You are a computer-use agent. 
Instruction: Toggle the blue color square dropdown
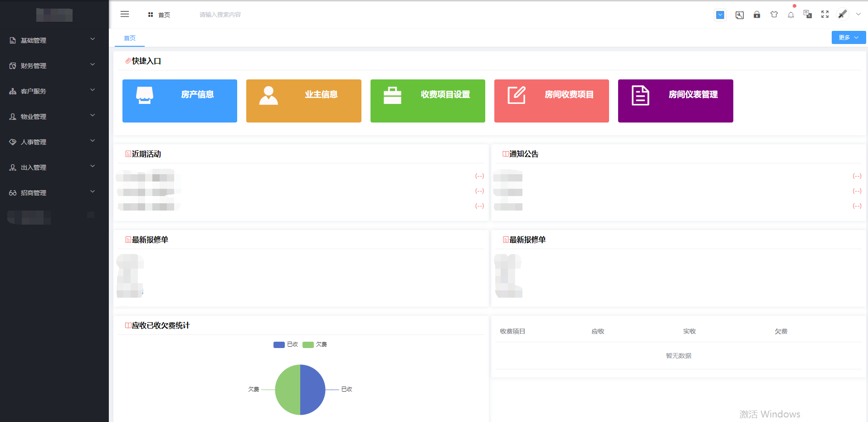(x=720, y=15)
